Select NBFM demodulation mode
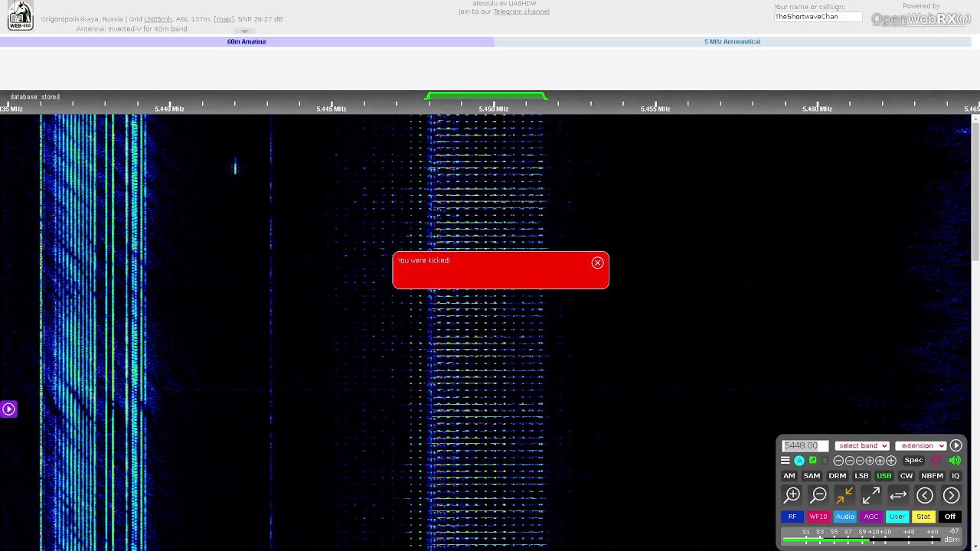This screenshot has width=980, height=551. click(x=932, y=476)
